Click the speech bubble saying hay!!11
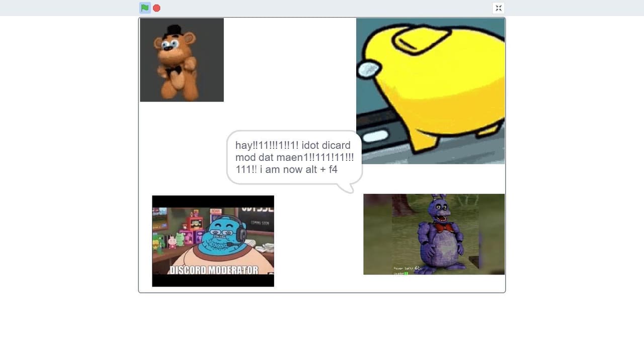The height and width of the screenshot is (362, 644). click(294, 157)
